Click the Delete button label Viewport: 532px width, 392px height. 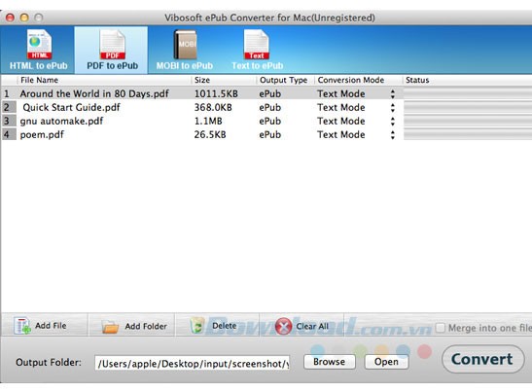[x=225, y=326]
